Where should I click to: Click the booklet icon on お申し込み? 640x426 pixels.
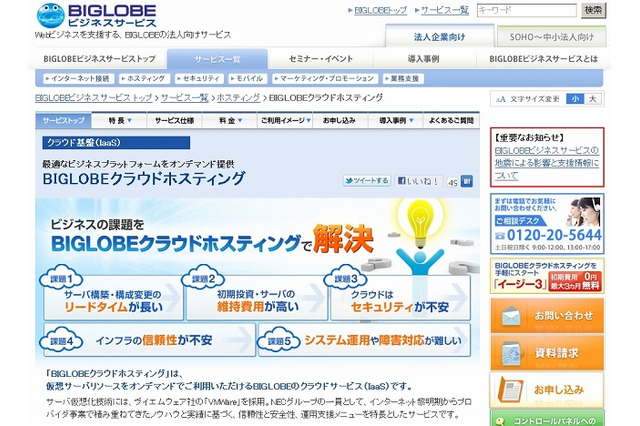tap(510, 390)
